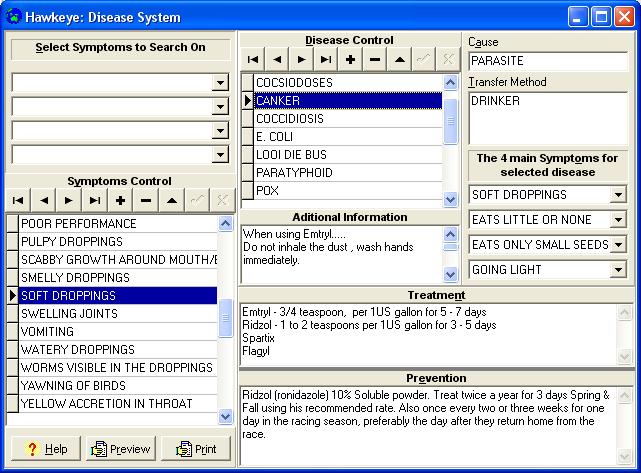Expand the EATS ONLY SMALL SEEDS dropdown
641x473 pixels.
click(x=618, y=245)
